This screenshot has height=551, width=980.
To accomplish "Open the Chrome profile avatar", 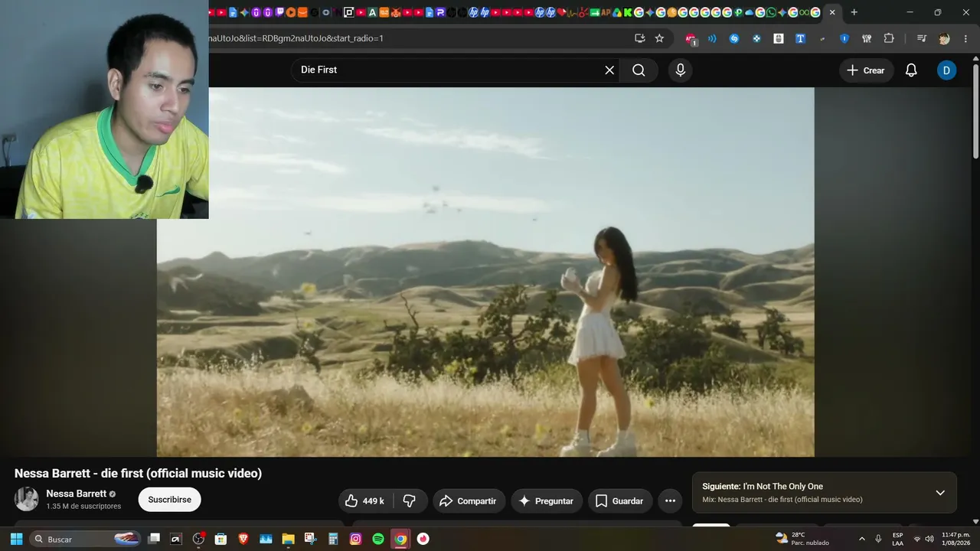I will click(944, 38).
